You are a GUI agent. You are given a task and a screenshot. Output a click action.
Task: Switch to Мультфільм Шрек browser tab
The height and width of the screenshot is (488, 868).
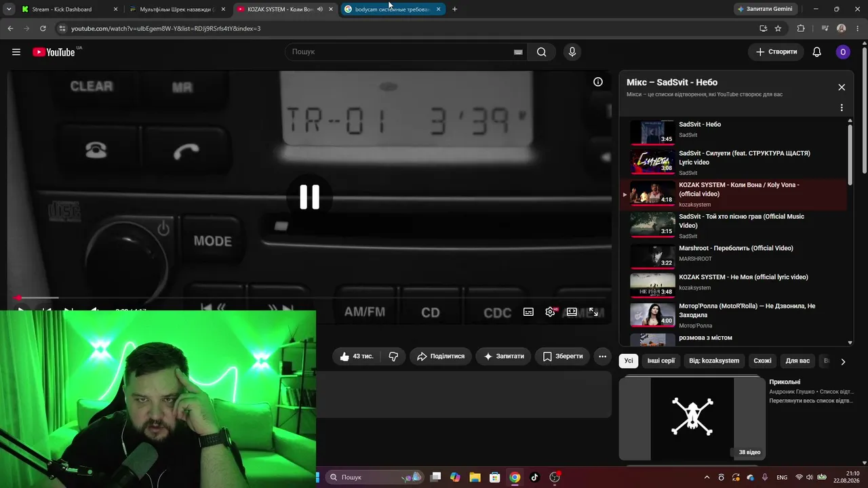click(x=177, y=9)
